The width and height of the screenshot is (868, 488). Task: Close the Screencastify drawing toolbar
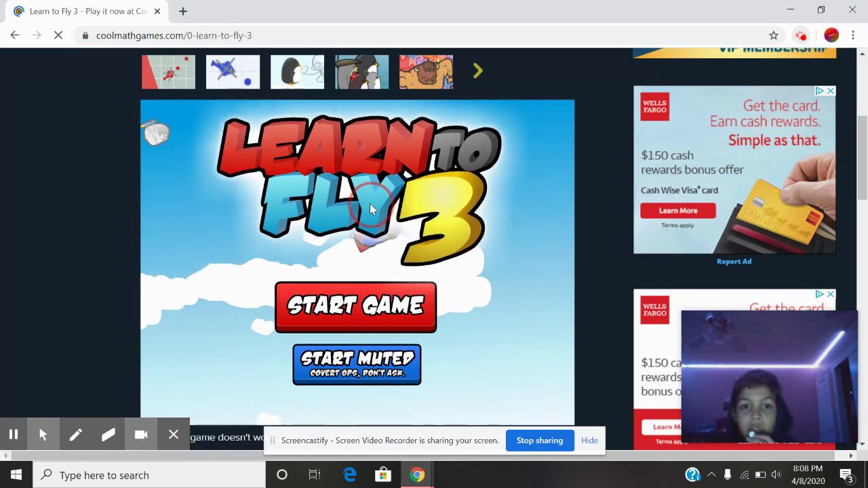pos(174,434)
